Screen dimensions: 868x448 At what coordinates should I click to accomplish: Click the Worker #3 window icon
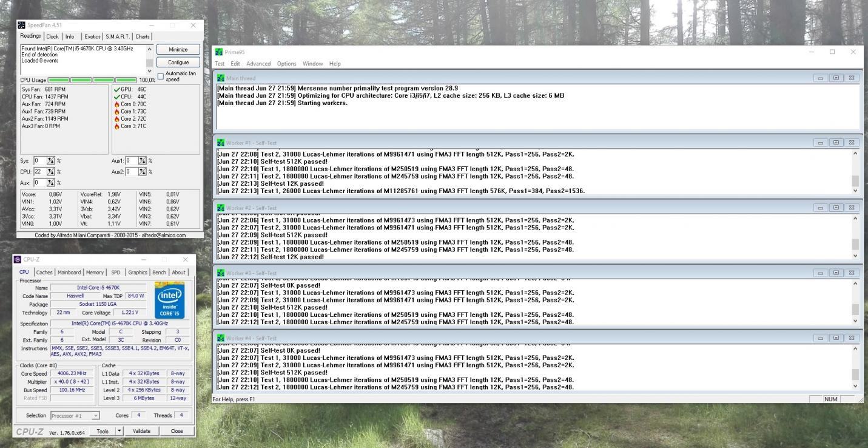pos(221,273)
